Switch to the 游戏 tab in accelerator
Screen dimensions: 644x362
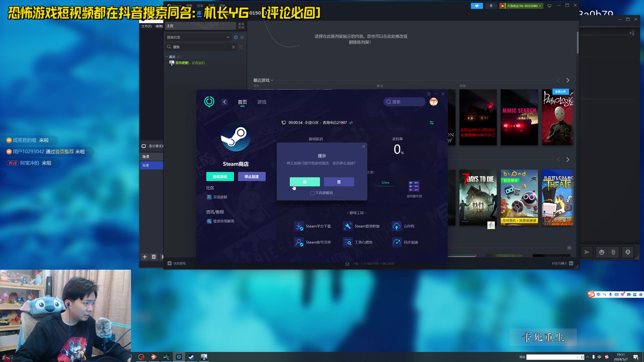point(262,102)
